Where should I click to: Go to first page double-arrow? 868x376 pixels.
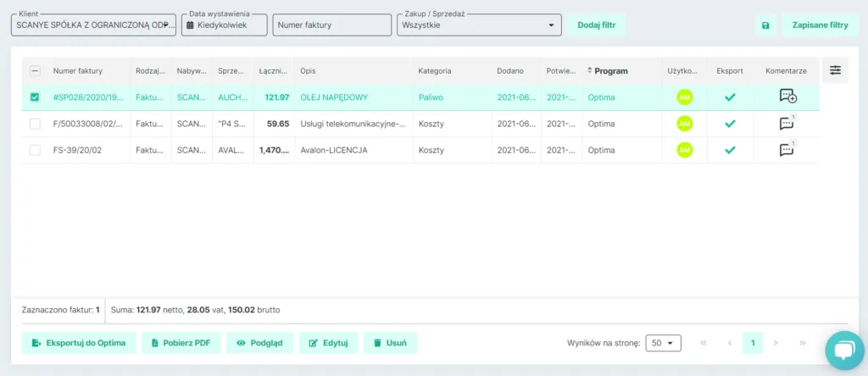(x=703, y=343)
